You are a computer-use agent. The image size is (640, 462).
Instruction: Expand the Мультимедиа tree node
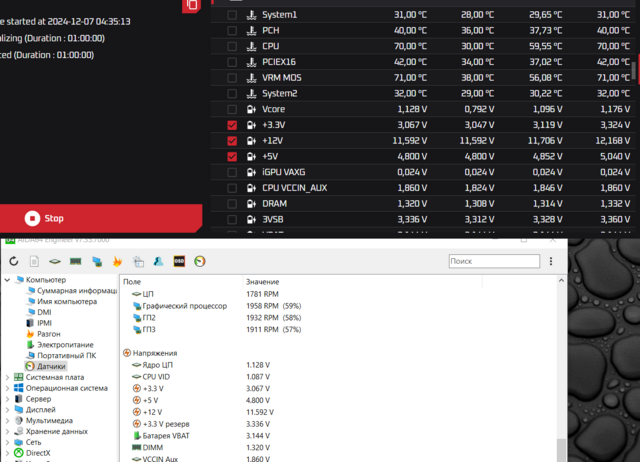[x=8, y=420]
